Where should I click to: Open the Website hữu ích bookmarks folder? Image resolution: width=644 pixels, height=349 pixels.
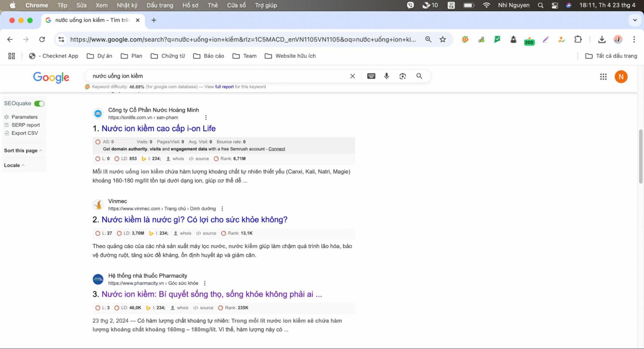coord(290,56)
